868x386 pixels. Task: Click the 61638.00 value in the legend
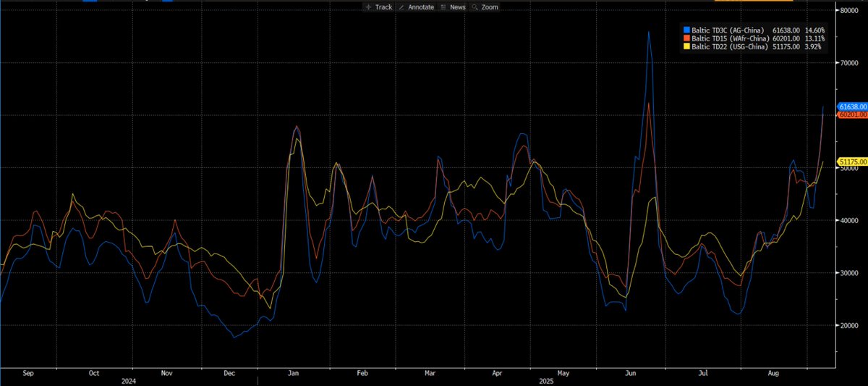tap(786, 30)
